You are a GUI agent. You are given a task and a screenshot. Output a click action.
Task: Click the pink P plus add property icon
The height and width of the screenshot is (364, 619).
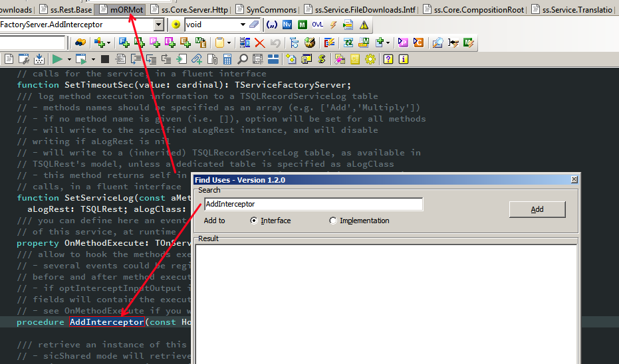[x=155, y=43]
